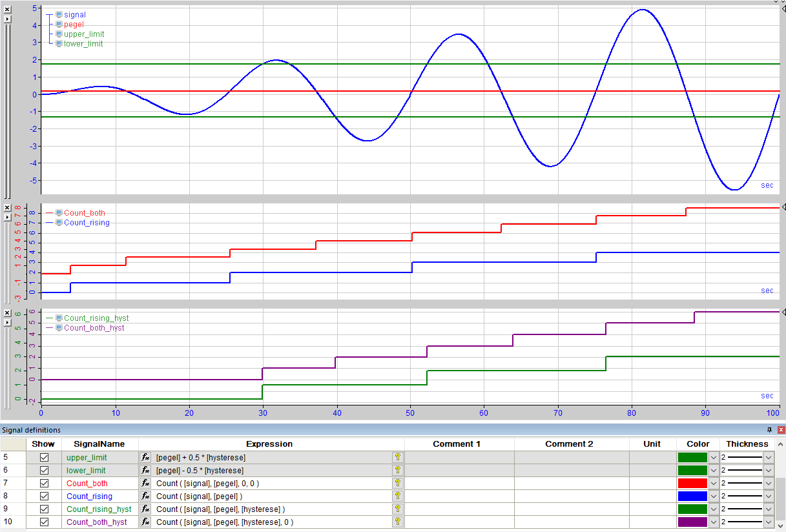Click pin icon of Signal definitions panel
Viewport: 786px width, 532px height.
[x=769, y=430]
